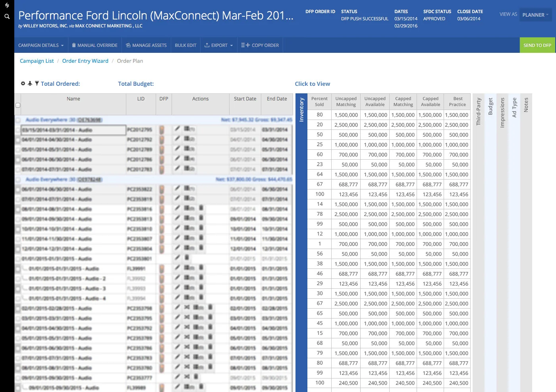The image size is (556, 392).
Task: Click pencil icon on 09/01/2014-09/30/2014 Audio row
Action: 177,218
